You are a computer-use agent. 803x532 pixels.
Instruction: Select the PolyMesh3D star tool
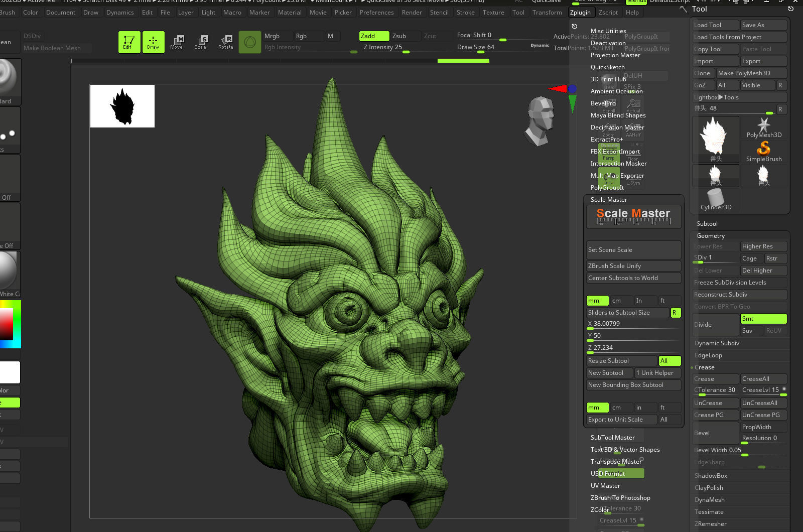tap(764, 127)
